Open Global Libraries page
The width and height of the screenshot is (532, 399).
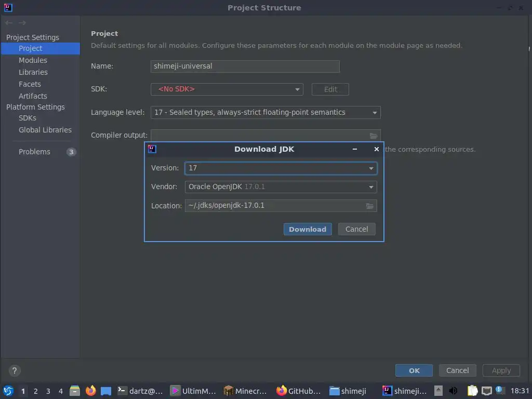[45, 130]
